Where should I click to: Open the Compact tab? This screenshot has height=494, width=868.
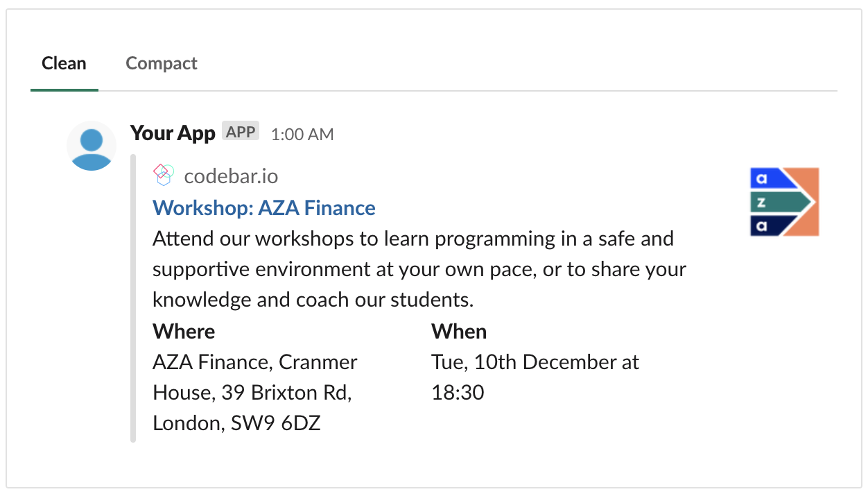(x=162, y=64)
